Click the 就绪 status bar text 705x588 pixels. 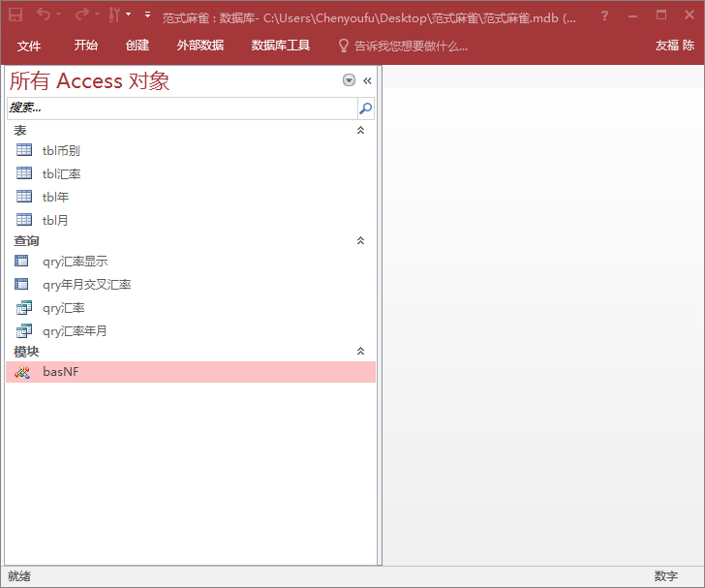click(19, 576)
